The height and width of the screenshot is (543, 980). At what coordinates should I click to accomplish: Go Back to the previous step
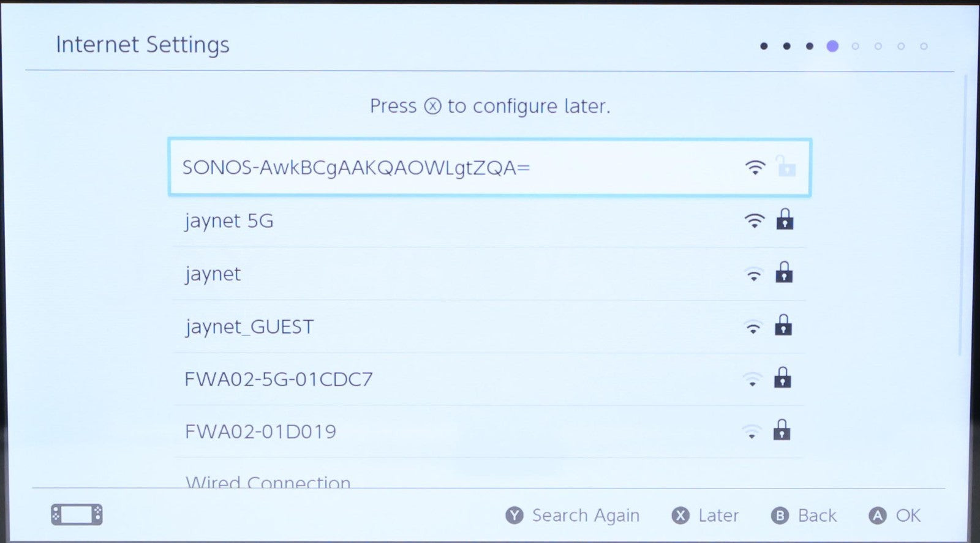(804, 515)
